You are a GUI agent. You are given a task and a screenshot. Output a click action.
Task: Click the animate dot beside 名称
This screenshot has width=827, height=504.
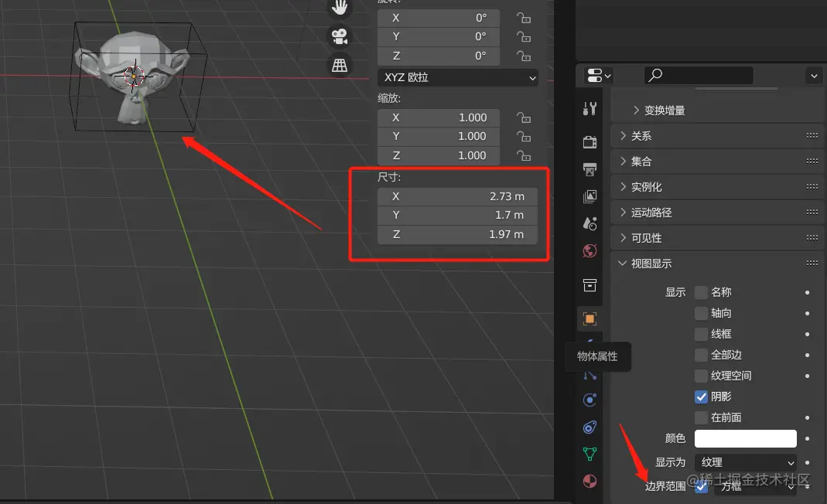pyautogui.click(x=807, y=293)
